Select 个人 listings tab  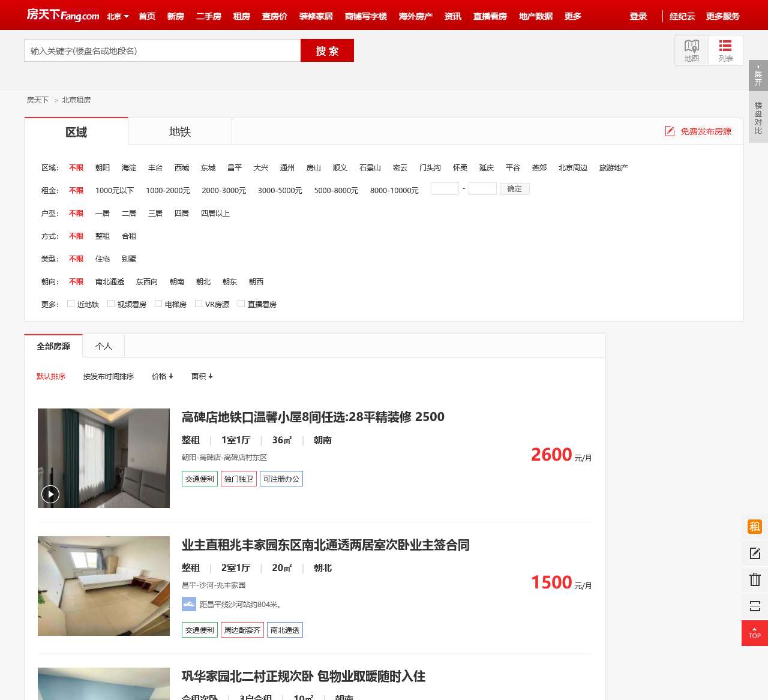(x=104, y=346)
